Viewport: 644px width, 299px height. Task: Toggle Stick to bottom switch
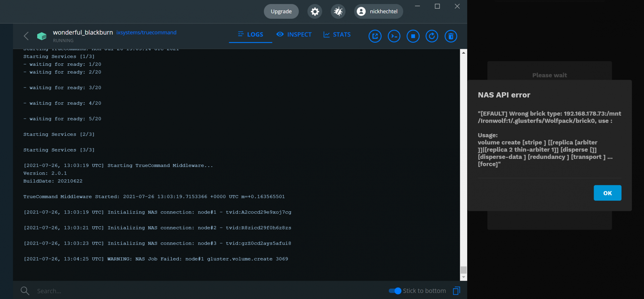tap(395, 291)
